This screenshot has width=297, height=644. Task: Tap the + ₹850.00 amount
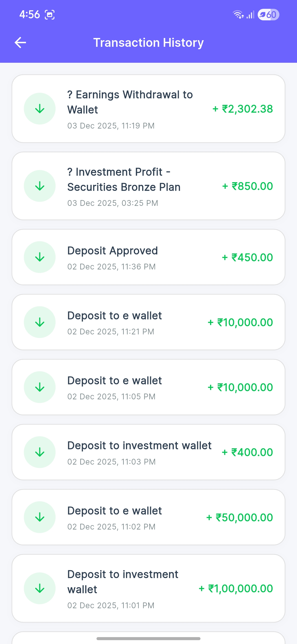pyautogui.click(x=248, y=186)
